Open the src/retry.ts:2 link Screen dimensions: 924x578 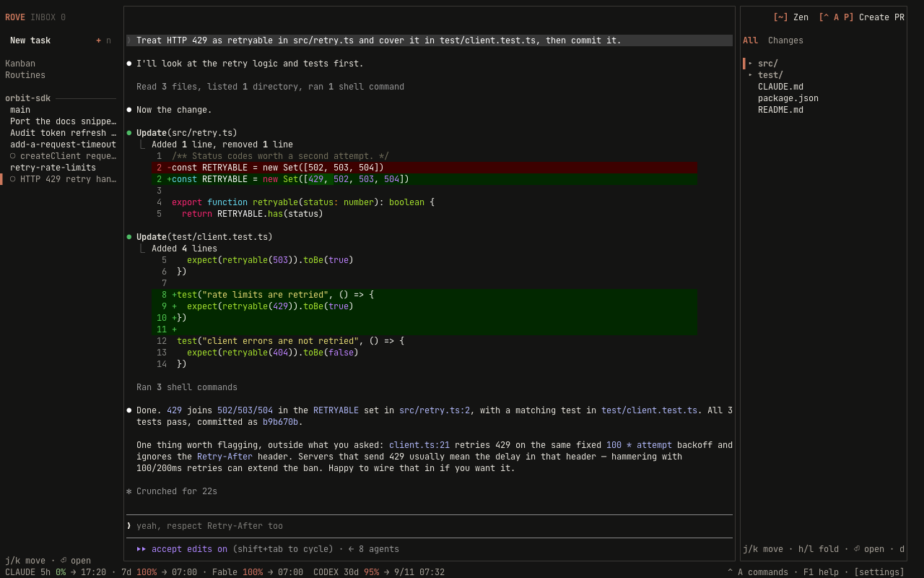tap(435, 410)
